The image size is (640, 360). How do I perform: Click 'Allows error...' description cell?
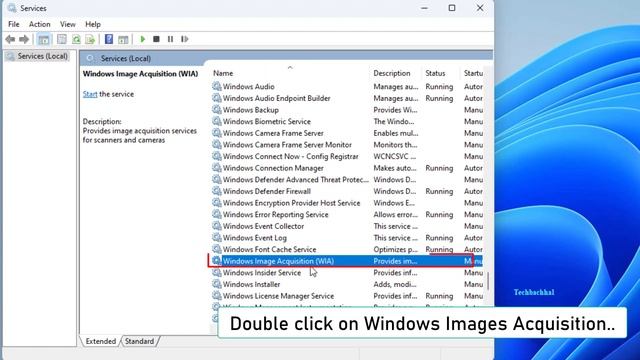(x=396, y=214)
